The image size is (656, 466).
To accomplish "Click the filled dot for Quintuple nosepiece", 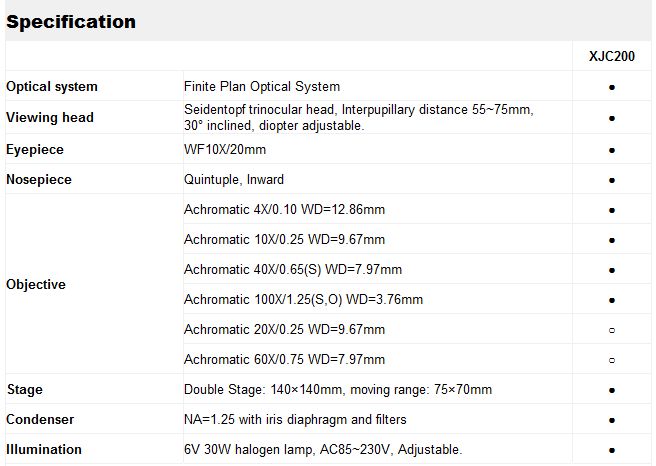I will 612,180.
